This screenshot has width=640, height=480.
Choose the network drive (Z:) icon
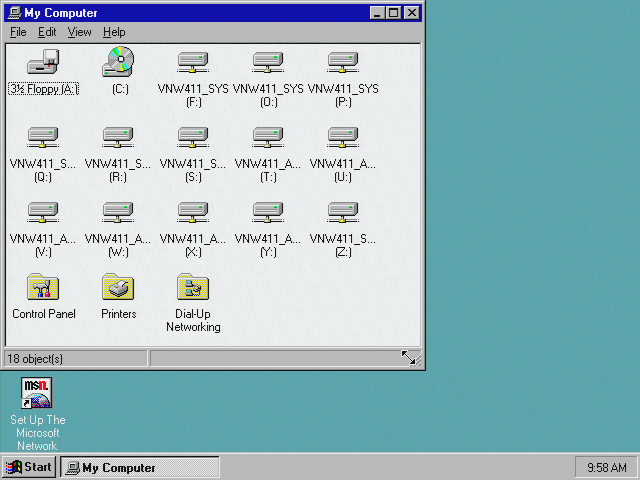coord(343,213)
